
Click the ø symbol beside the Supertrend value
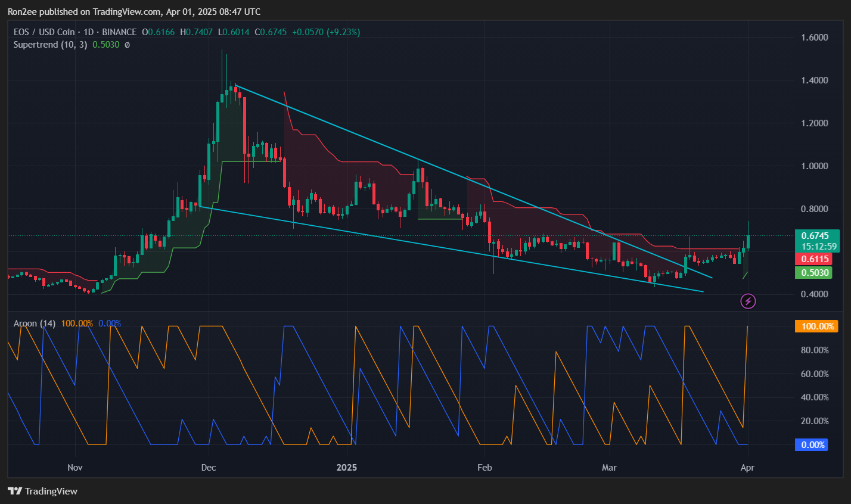click(x=127, y=45)
